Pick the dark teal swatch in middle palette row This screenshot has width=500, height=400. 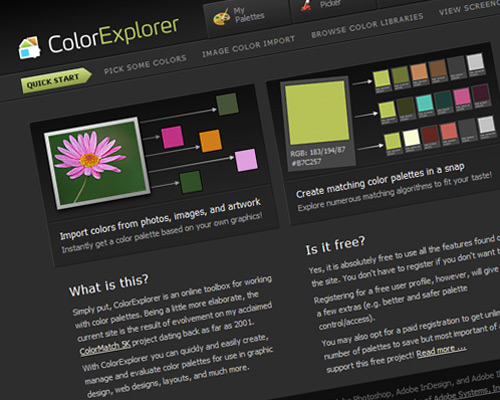[444, 99]
